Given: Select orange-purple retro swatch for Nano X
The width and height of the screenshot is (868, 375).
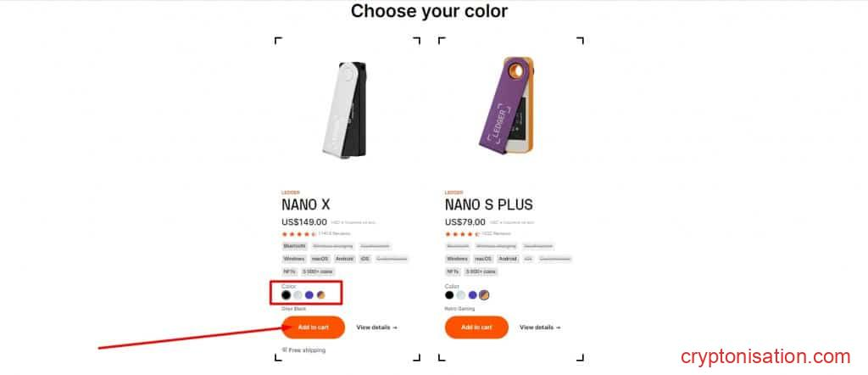Looking at the screenshot, I should point(321,295).
